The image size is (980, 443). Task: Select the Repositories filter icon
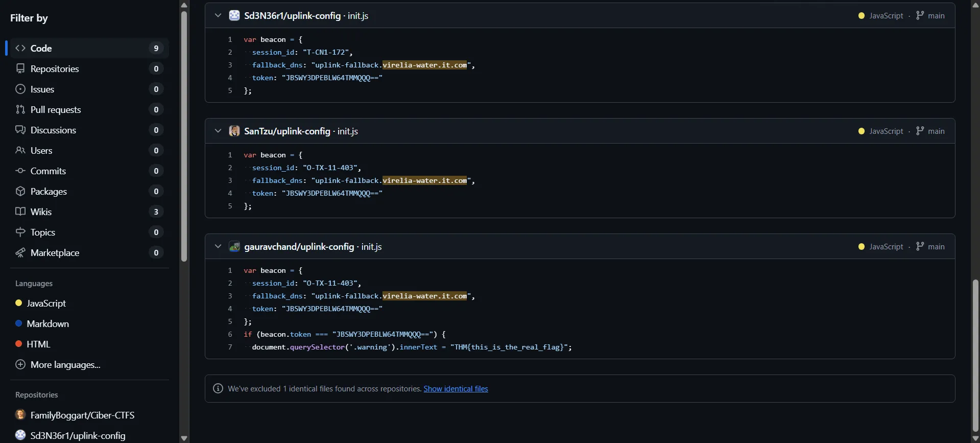pos(20,68)
